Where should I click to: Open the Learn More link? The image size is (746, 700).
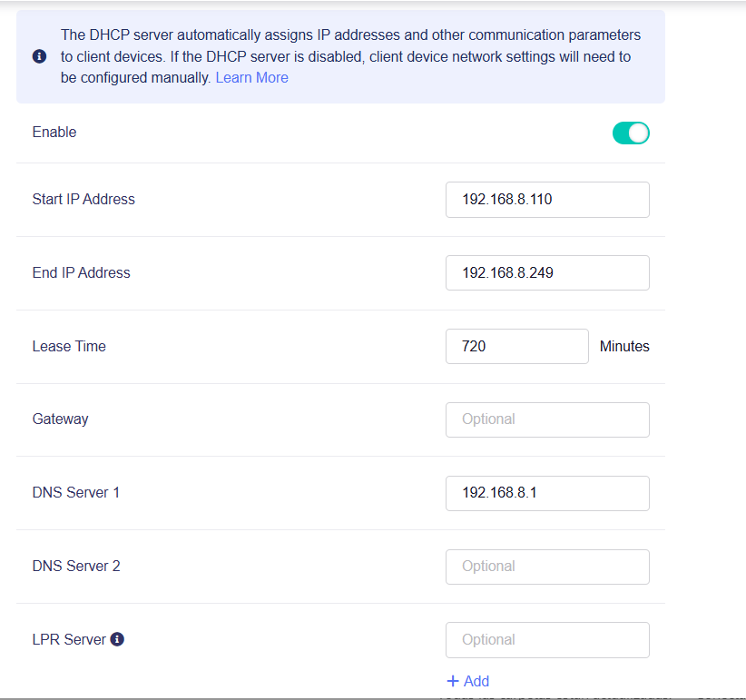tap(251, 78)
